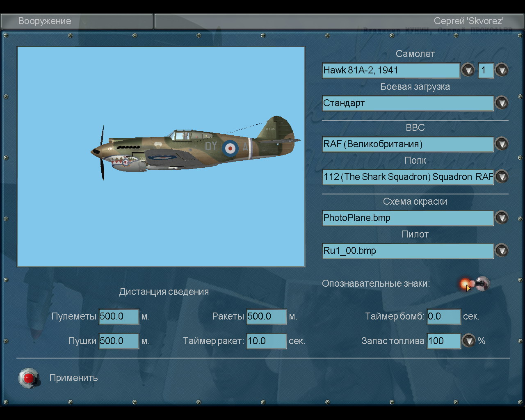525x420 pixels.
Task: Open the Схема окраски skin dropdown arrow
Action: click(x=501, y=218)
